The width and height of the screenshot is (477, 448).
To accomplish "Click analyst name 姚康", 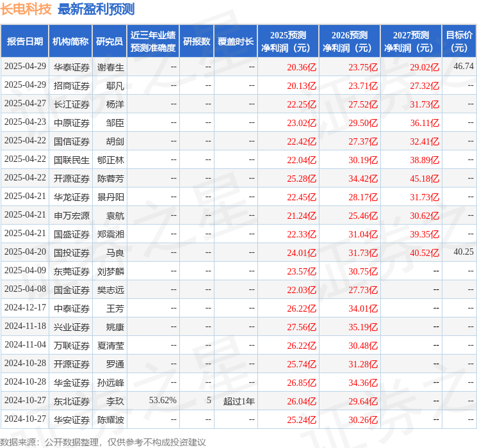I will 115,327.
